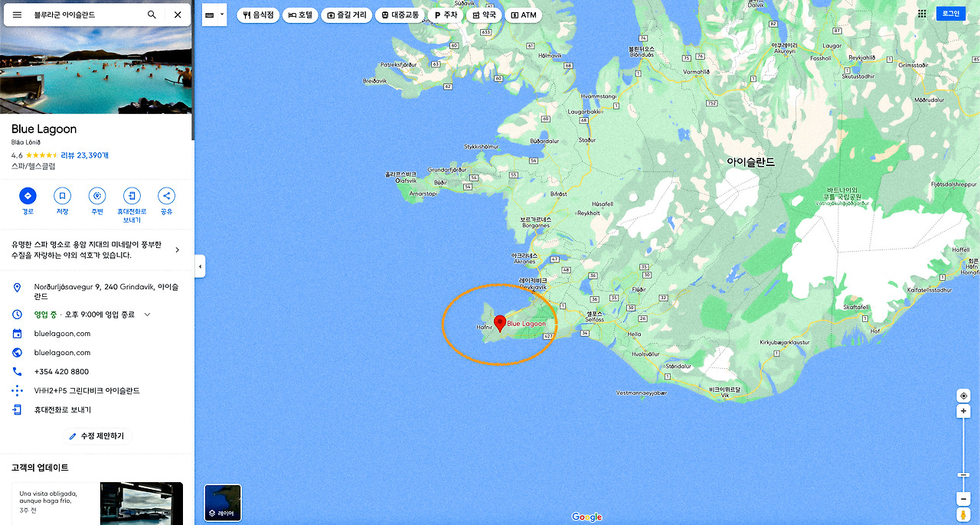Click the phone number +354 420 8800
The height and width of the screenshot is (525, 980).
pos(61,372)
